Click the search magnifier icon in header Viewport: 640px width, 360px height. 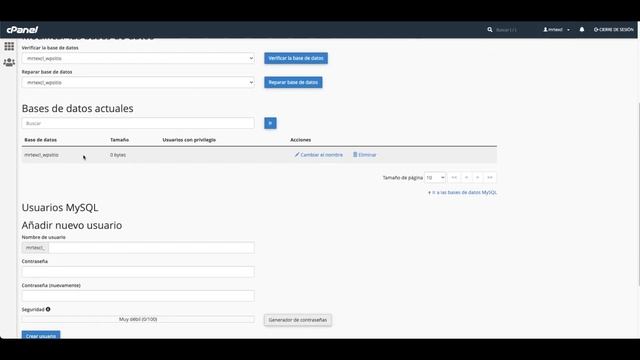(x=490, y=30)
